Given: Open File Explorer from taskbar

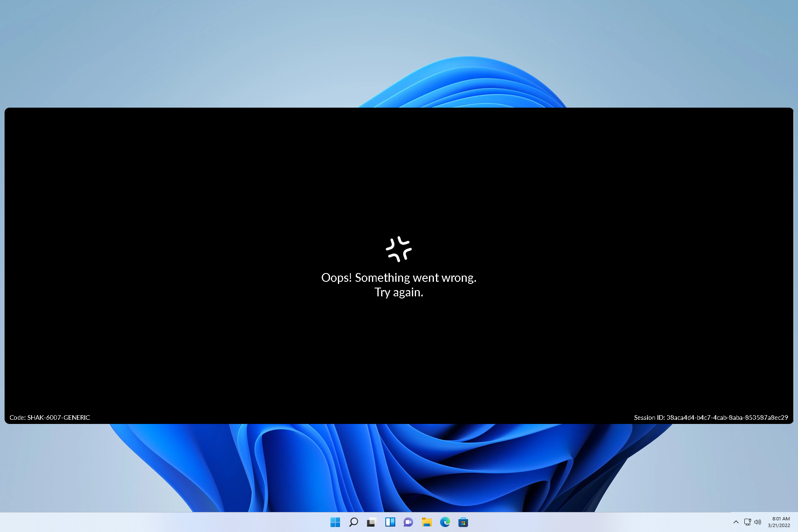Looking at the screenshot, I should [x=427, y=522].
